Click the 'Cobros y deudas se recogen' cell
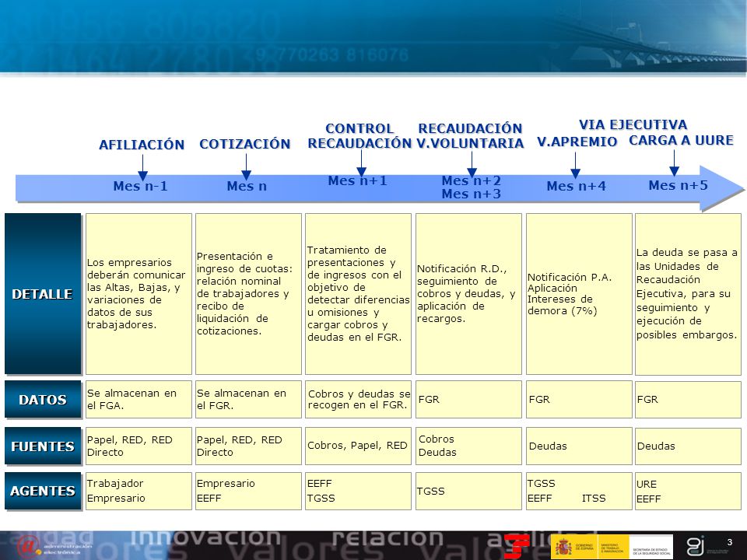Viewport: 747px width, 560px height. (358, 400)
